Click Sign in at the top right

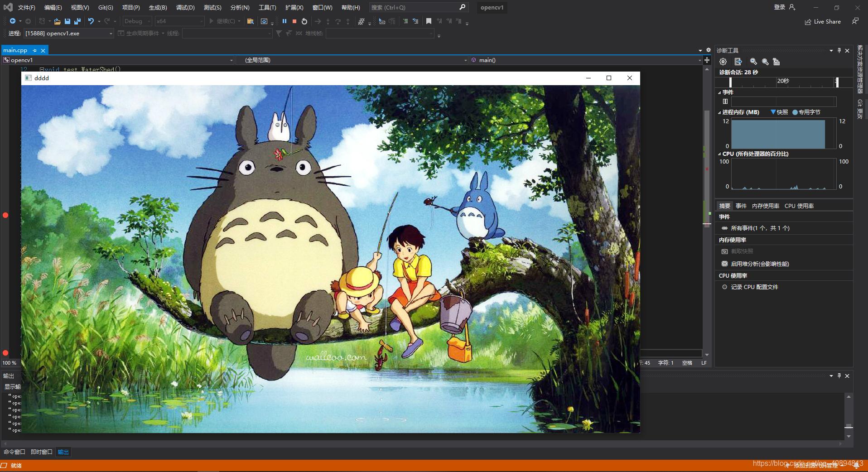click(x=779, y=7)
